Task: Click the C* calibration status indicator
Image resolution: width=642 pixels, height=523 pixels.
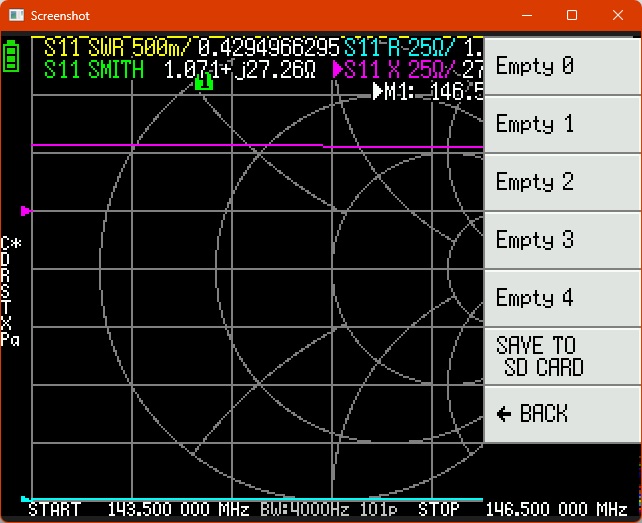Action: (x=11, y=243)
